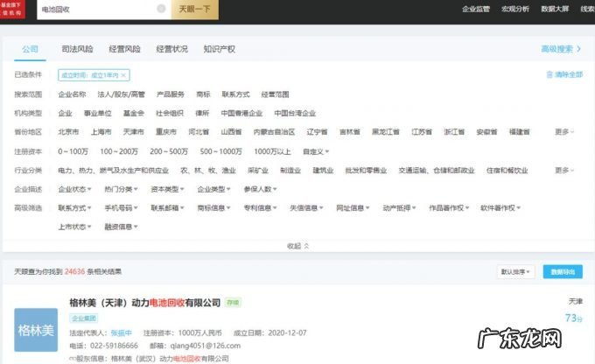The image size is (595, 364).
Task: Collapse filters with 收起 button
Action: point(297,246)
